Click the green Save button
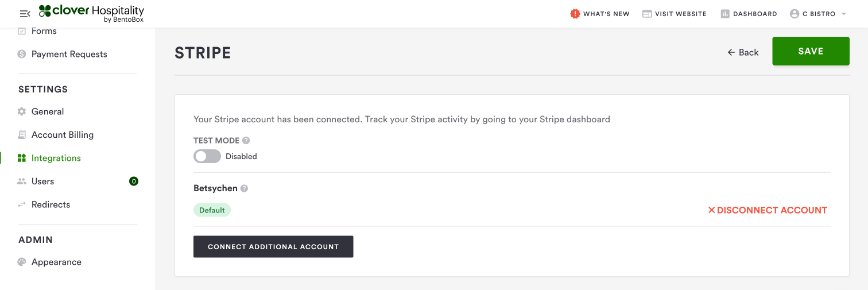 tap(811, 51)
